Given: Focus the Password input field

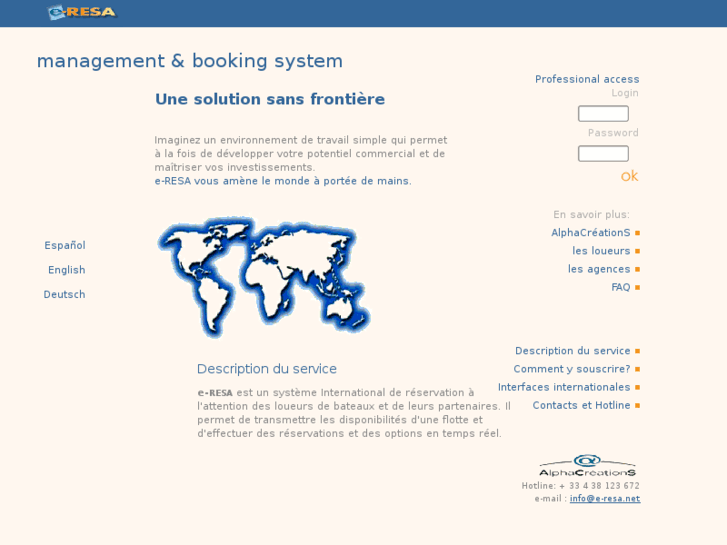Looking at the screenshot, I should click(603, 154).
